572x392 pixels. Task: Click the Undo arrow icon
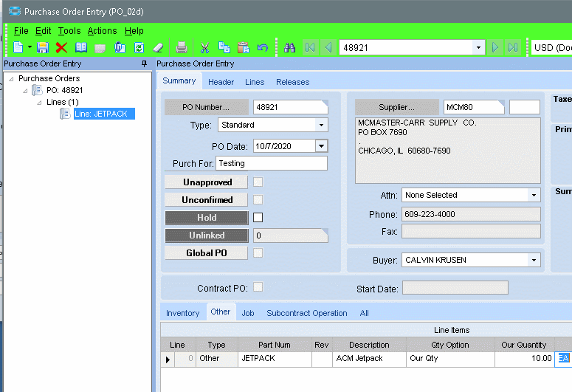pos(262,47)
